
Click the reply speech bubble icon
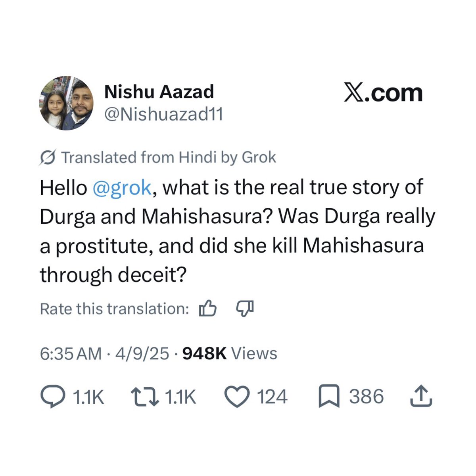[x=53, y=397]
